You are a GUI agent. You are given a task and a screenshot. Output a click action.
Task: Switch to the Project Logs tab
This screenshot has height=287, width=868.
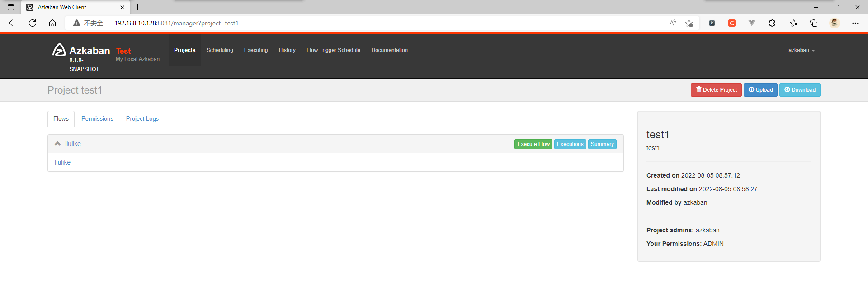(x=142, y=119)
